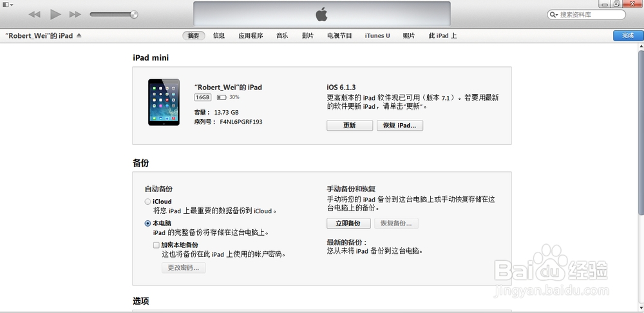
Task: Click the Apple logo in display
Action: pyautogui.click(x=321, y=14)
